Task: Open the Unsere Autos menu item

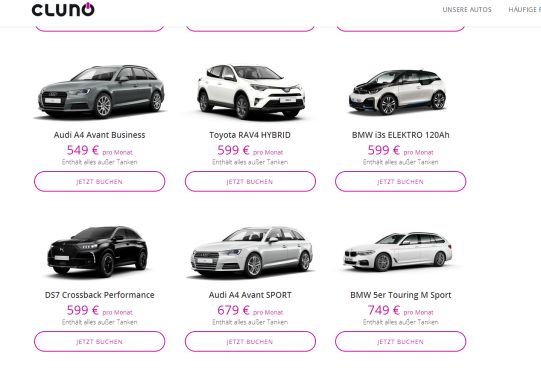Action: pyautogui.click(x=467, y=10)
